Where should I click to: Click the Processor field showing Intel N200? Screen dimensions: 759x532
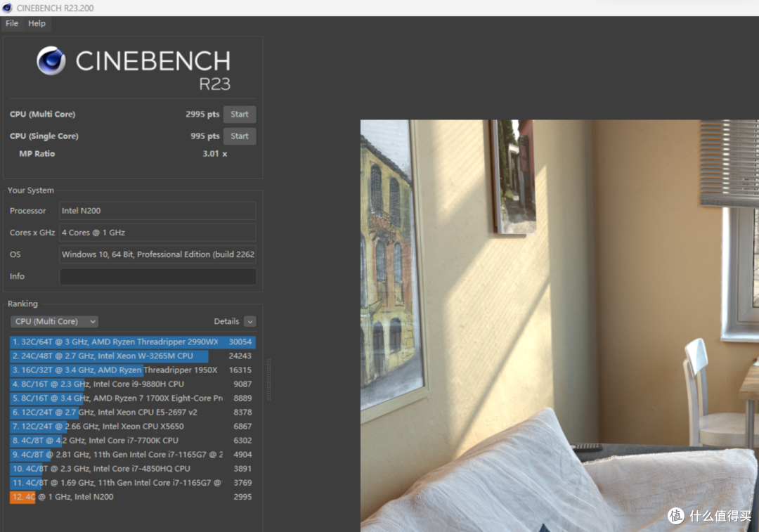point(157,211)
